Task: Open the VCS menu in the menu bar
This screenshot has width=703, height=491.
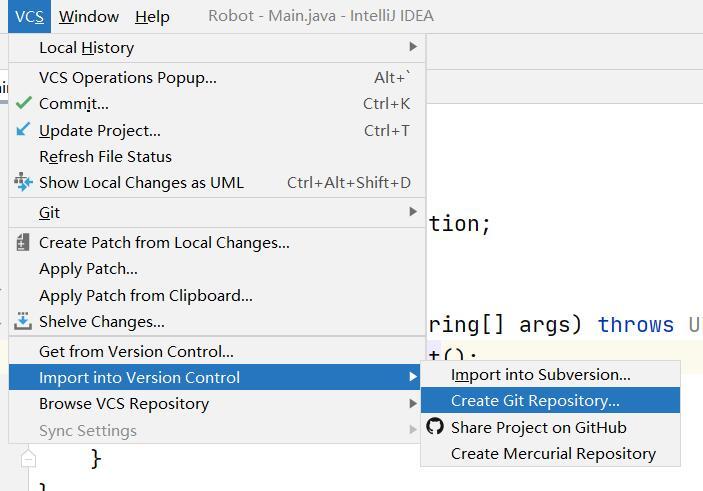Action: [30, 17]
